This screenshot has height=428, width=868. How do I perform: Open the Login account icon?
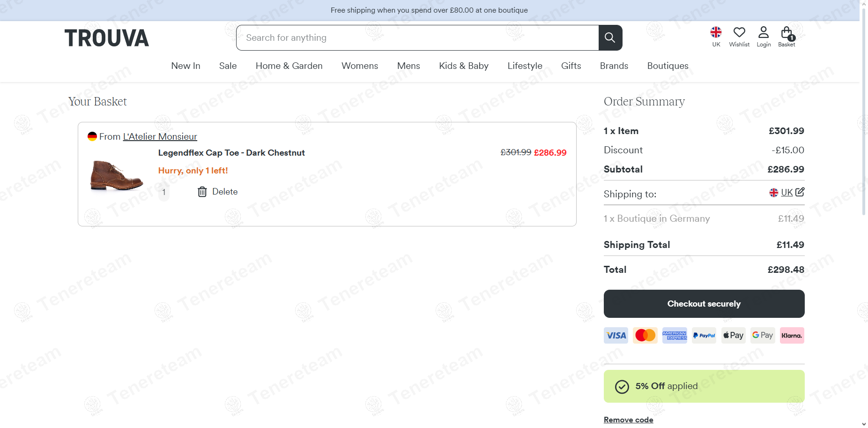tap(764, 32)
